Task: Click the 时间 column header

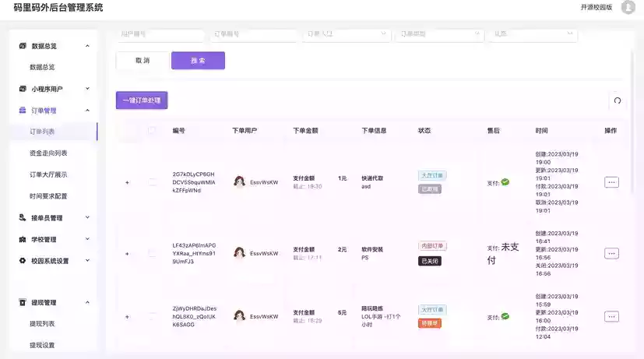Action: [541, 131]
